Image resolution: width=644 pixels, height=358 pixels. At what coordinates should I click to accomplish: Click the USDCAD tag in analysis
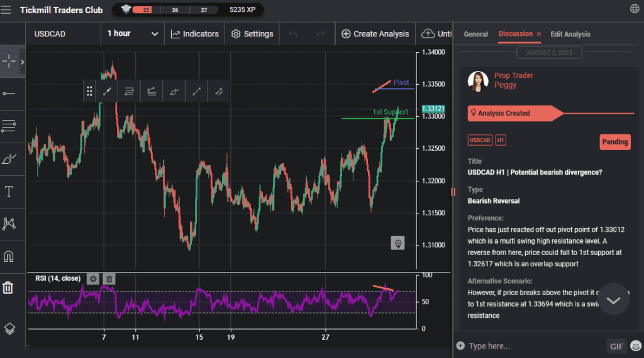pos(480,140)
